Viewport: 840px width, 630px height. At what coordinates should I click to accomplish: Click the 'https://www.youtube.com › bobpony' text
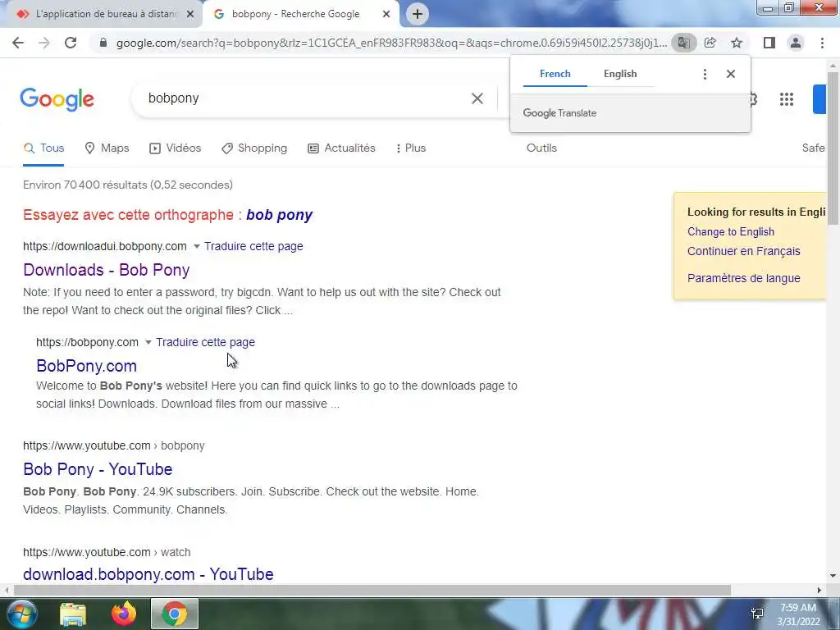click(113, 445)
